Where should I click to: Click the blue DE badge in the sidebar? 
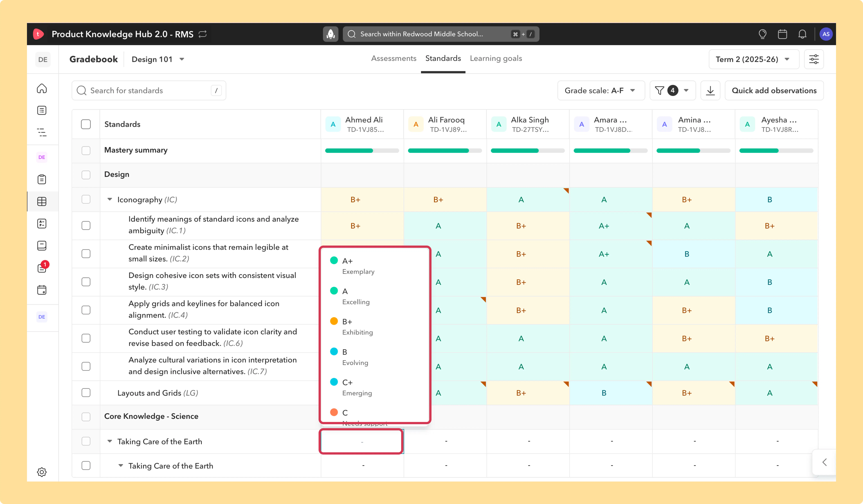click(x=42, y=317)
